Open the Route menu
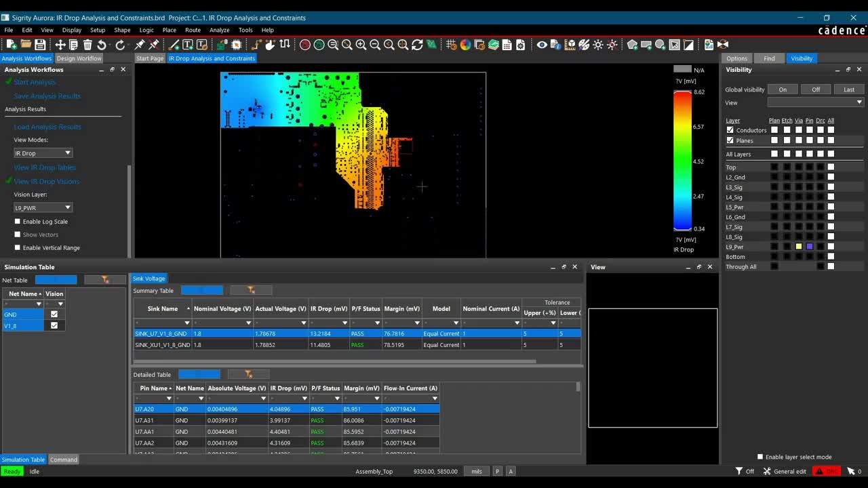Screen dimensions: 868x488 point(193,30)
